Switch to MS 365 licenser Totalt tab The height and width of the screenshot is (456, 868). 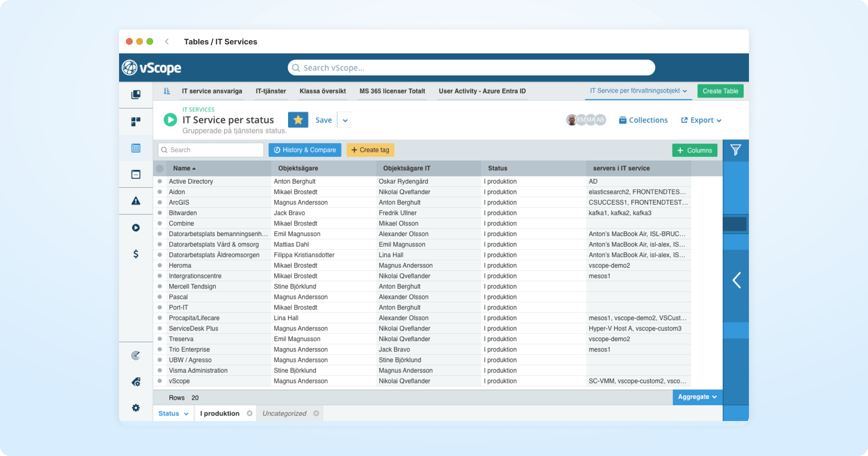pyautogui.click(x=392, y=91)
